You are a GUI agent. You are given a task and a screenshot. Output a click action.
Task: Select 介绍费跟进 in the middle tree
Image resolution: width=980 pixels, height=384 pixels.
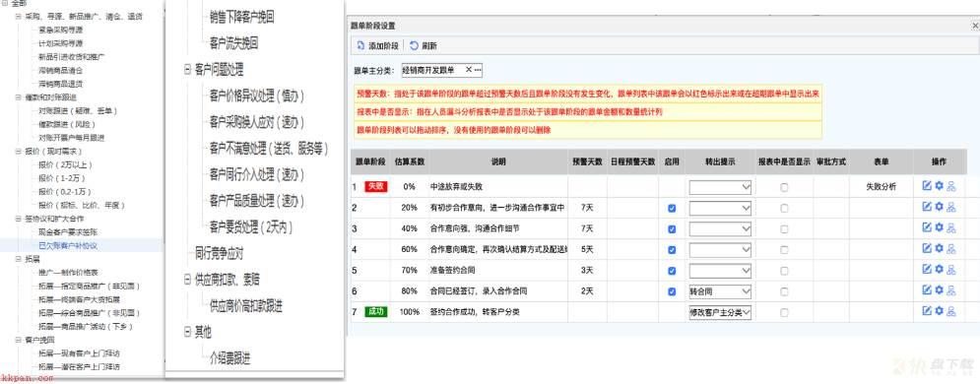[230, 358]
